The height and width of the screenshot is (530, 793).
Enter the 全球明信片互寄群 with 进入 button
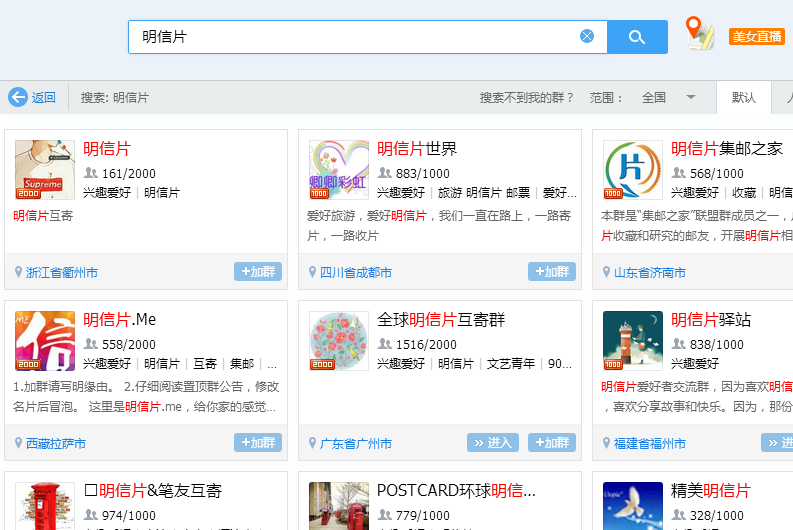tap(493, 443)
